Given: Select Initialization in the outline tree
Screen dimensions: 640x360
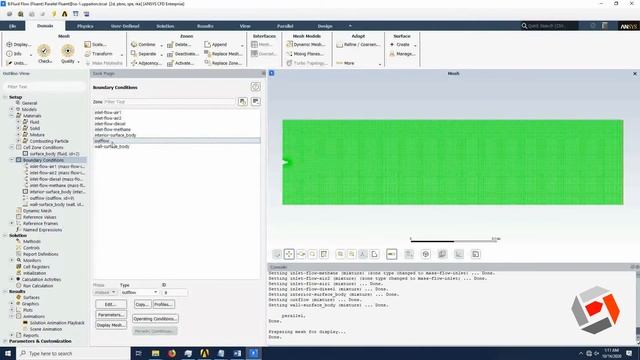Looking at the screenshot, I should [34, 273].
